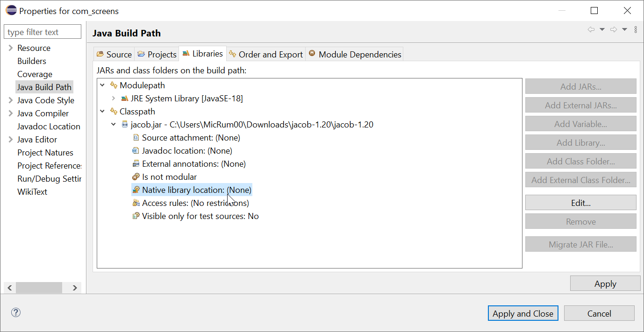The width and height of the screenshot is (644, 332).
Task: Click the type filter text field
Action: (x=43, y=32)
